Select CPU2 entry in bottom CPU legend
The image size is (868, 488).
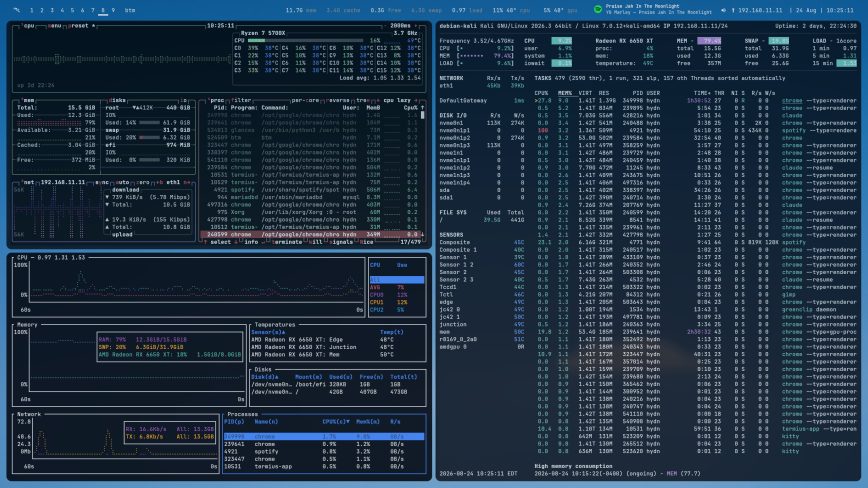[396, 310]
